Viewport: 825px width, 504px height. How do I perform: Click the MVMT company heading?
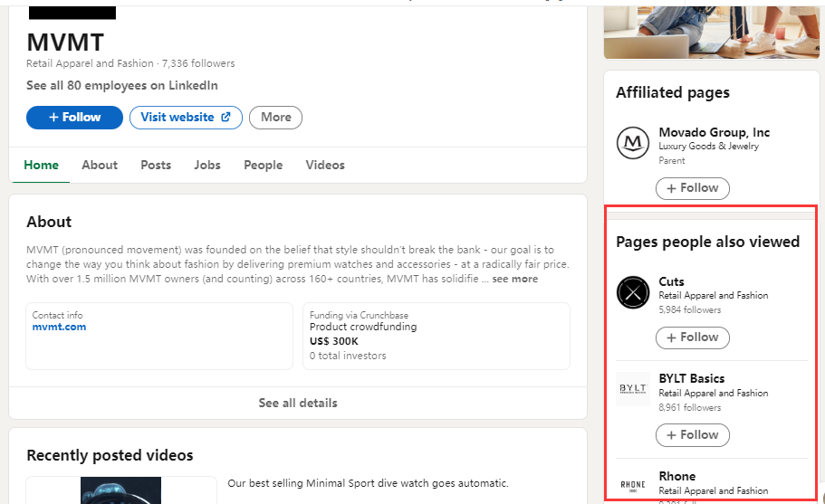(65, 43)
